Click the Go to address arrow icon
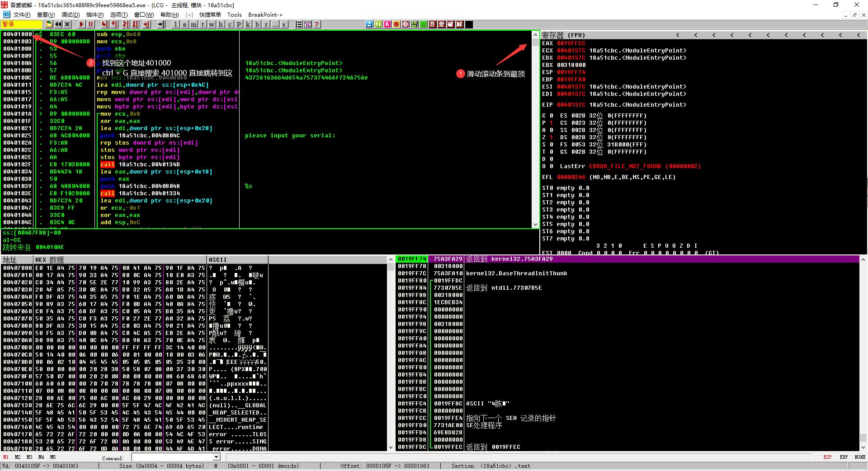Screen dimensions: 868x471 point(161,24)
